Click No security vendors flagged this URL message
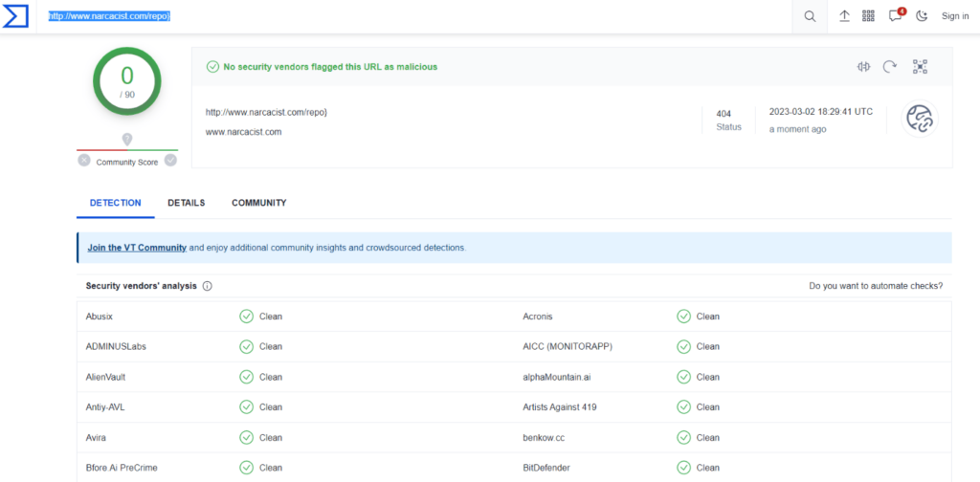Viewport: 980px width, 482px height. tap(330, 66)
